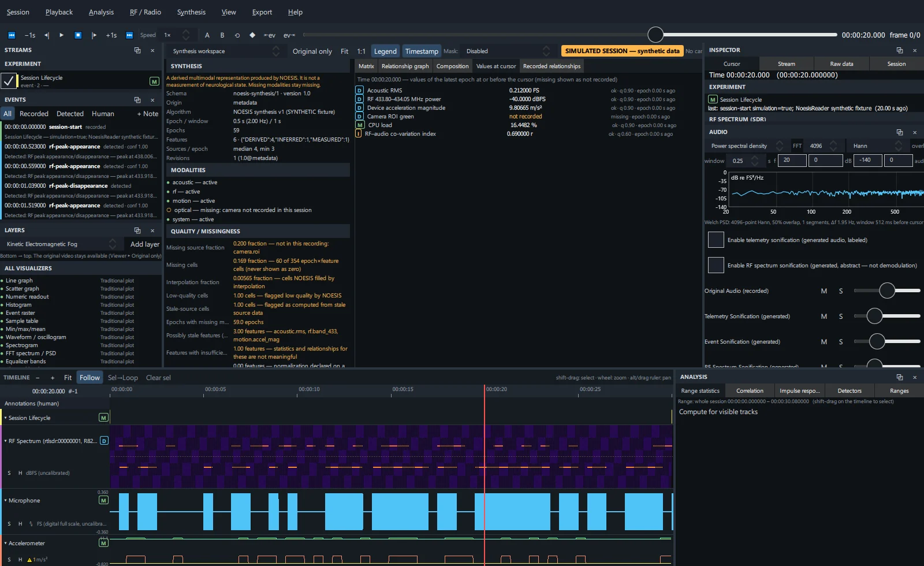Open the Synthesis workspace dropdown
Viewport: 924px width, 566px height.
point(225,51)
